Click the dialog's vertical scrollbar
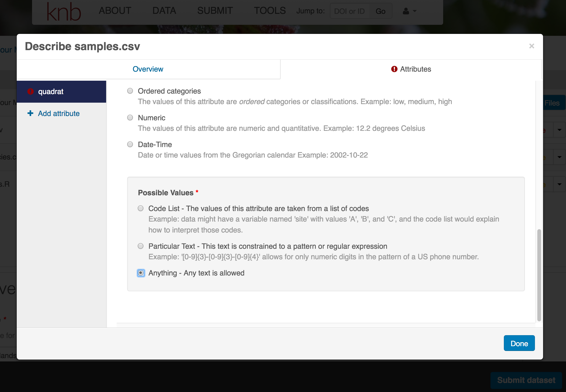 click(x=539, y=275)
